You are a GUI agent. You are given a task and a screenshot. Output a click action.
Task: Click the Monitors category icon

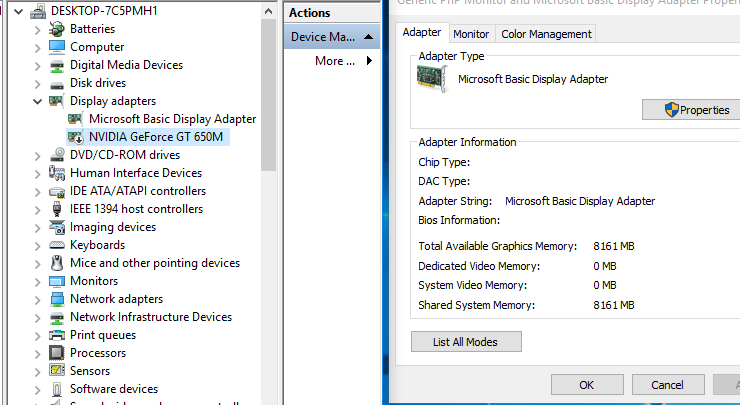click(x=57, y=281)
